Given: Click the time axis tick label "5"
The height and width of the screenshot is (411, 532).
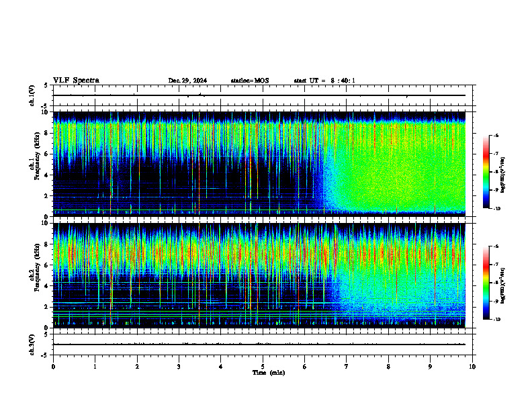Looking at the screenshot, I should pyautogui.click(x=263, y=367).
